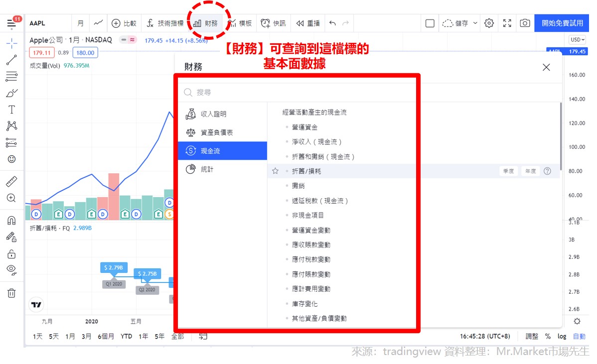The image size is (597, 364).
Task: Expand the save dropdown arrow
Action: (x=475, y=23)
